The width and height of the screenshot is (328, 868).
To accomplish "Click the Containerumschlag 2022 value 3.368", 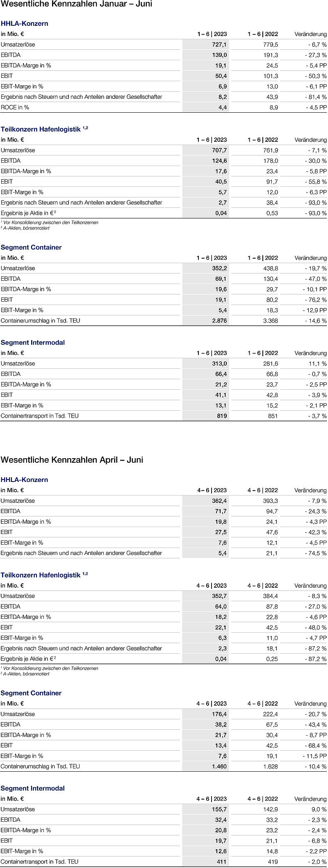I will point(270,321).
